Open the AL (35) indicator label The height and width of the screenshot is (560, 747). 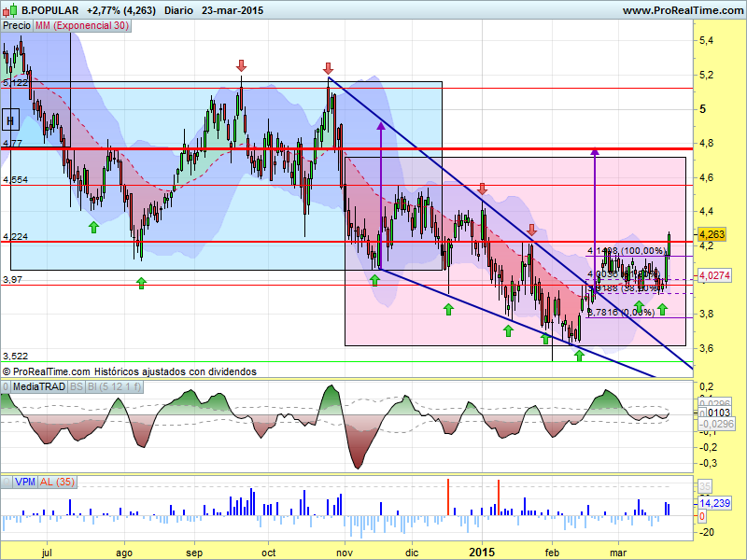[x=58, y=482]
